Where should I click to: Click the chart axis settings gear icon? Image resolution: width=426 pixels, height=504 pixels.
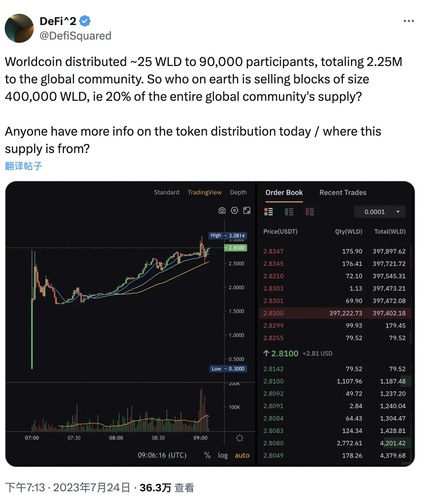(x=239, y=438)
